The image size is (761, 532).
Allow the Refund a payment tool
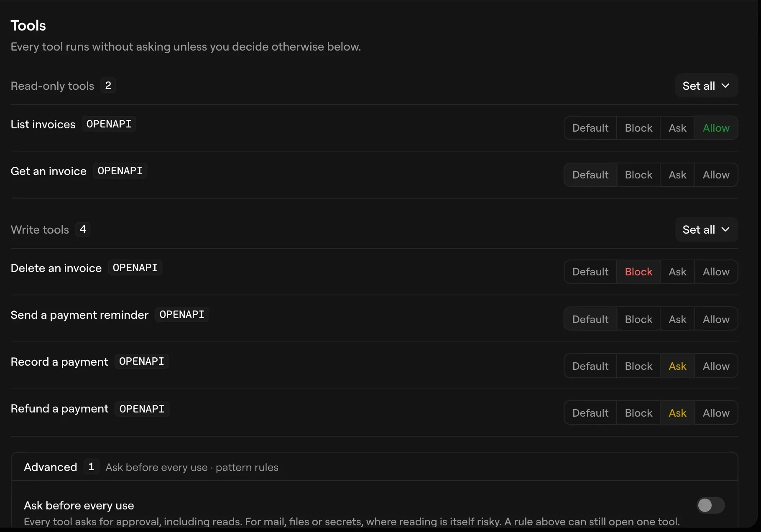(716, 413)
